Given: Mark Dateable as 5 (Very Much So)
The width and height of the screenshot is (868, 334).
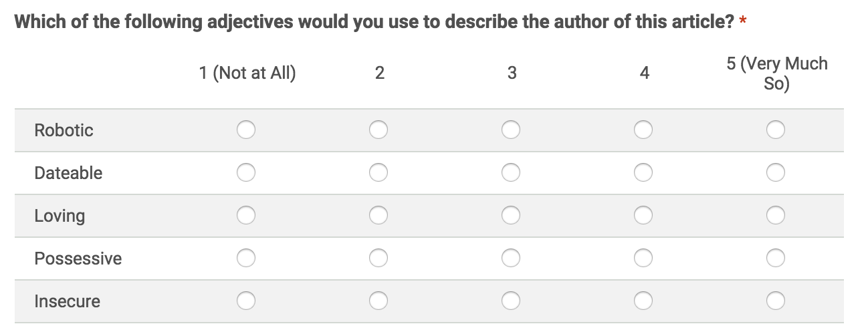Looking at the screenshot, I should (x=776, y=172).
